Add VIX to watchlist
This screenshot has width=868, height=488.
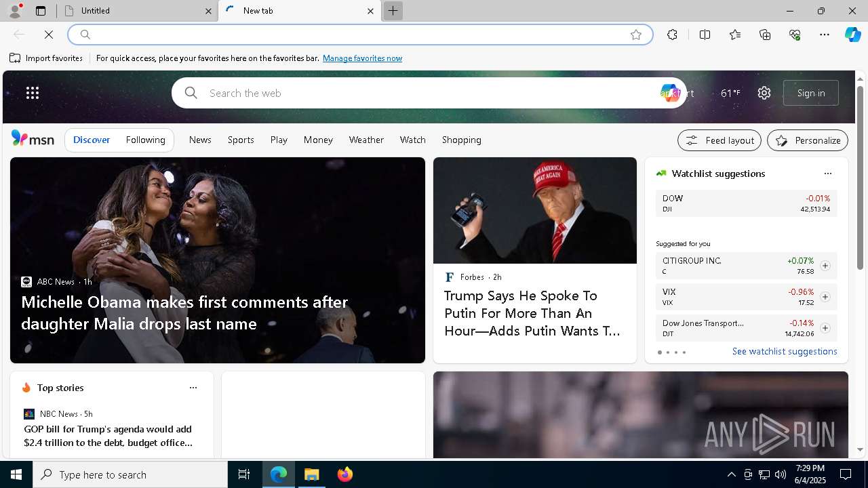pyautogui.click(x=825, y=297)
